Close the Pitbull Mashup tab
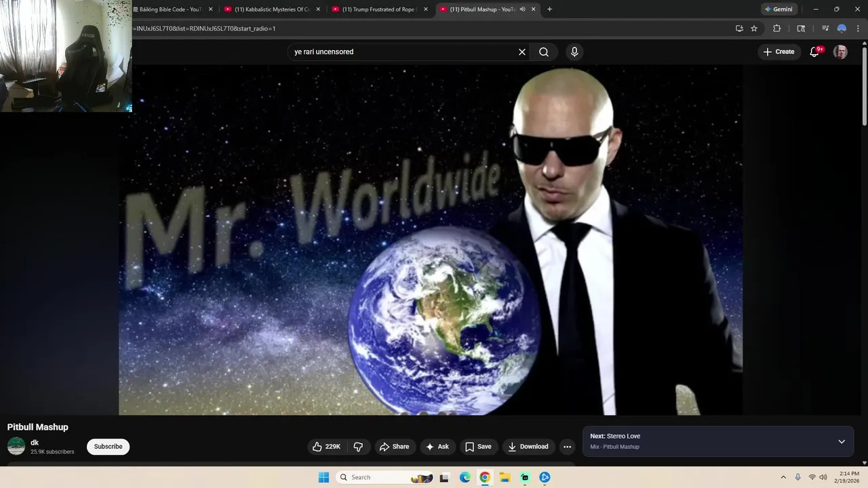The image size is (868, 488). click(534, 9)
